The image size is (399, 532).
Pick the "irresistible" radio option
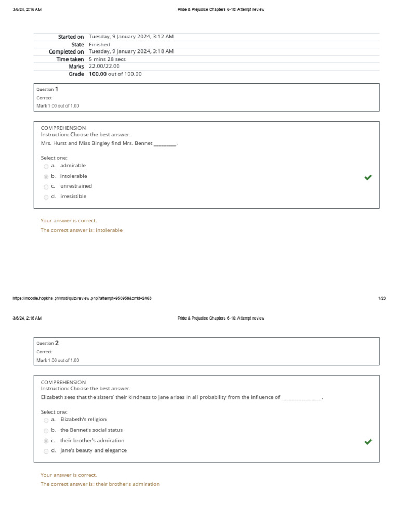[x=46, y=197]
